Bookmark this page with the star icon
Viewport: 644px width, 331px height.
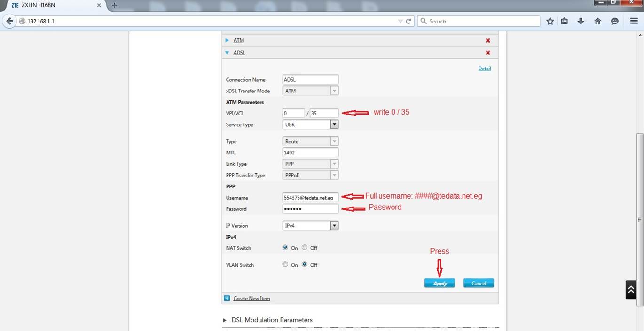click(x=550, y=21)
